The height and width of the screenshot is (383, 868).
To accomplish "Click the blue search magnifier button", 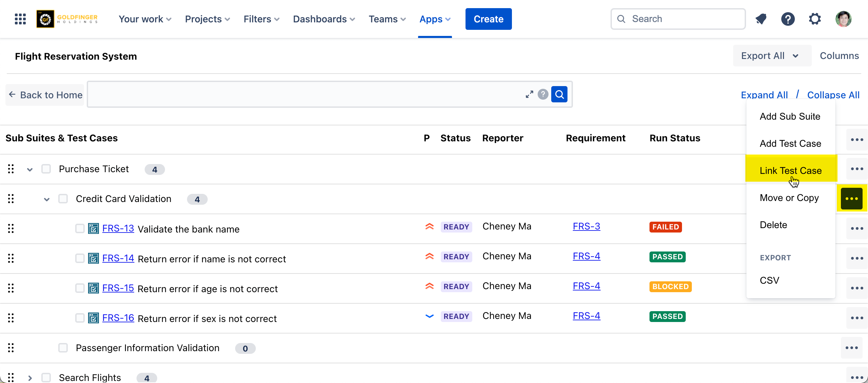I will click(559, 95).
